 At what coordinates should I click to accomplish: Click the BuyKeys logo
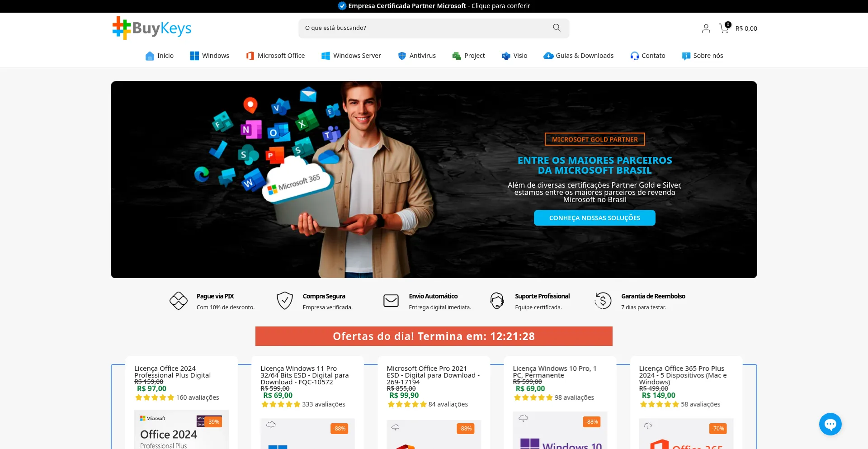pyautogui.click(x=152, y=28)
